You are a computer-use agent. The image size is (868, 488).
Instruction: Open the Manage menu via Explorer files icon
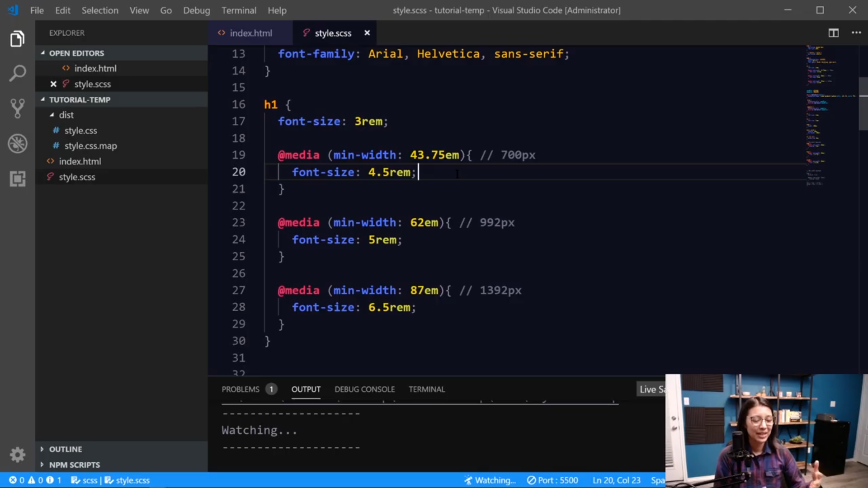17,38
